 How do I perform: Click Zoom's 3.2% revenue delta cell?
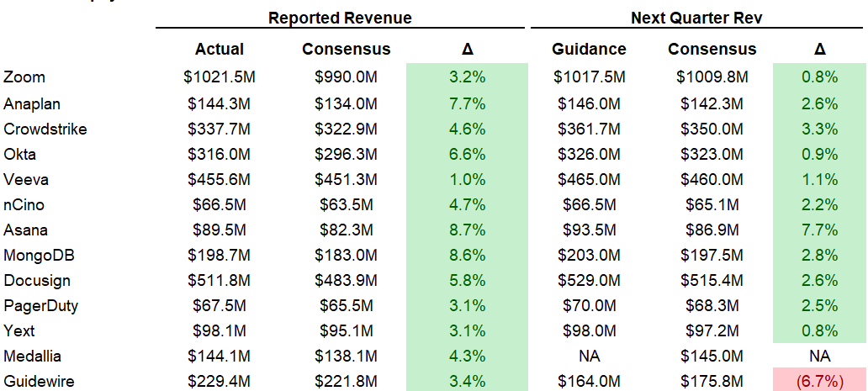coord(467,77)
